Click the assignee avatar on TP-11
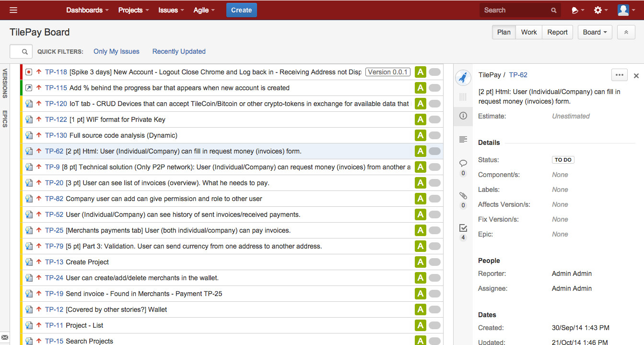 click(421, 325)
